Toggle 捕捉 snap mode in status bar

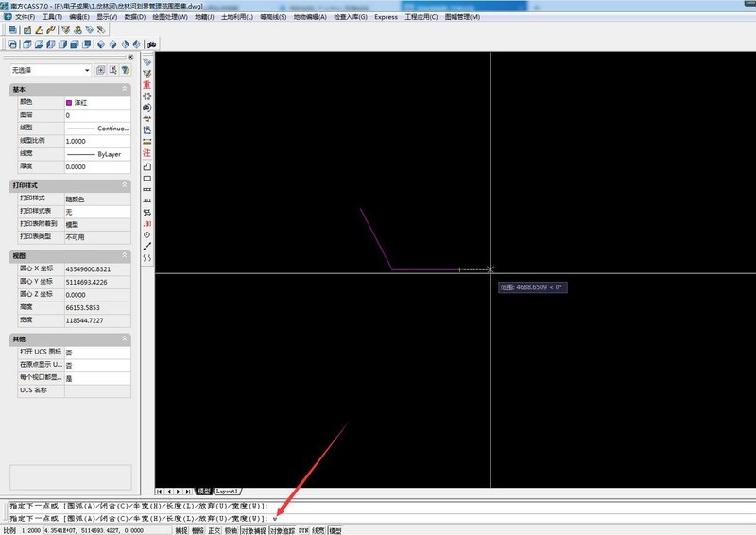(181, 530)
